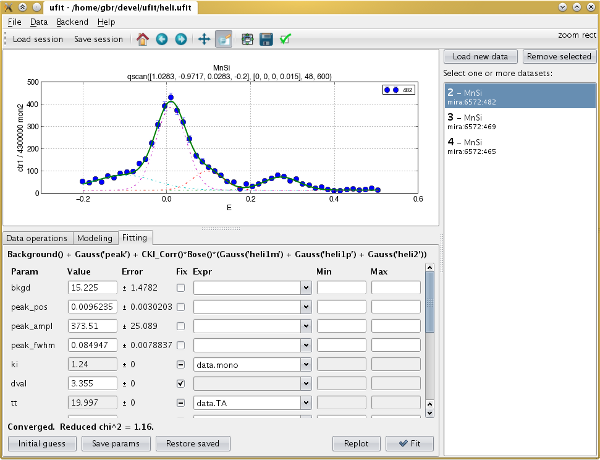Open the Backend menu
The image size is (600, 460).
click(72, 22)
